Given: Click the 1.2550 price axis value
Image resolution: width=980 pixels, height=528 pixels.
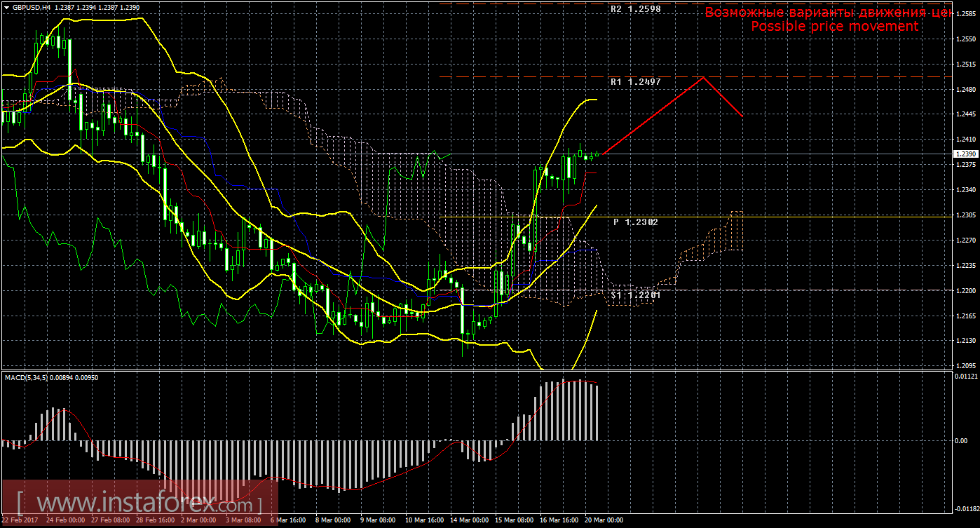Looking at the screenshot, I should [x=966, y=39].
